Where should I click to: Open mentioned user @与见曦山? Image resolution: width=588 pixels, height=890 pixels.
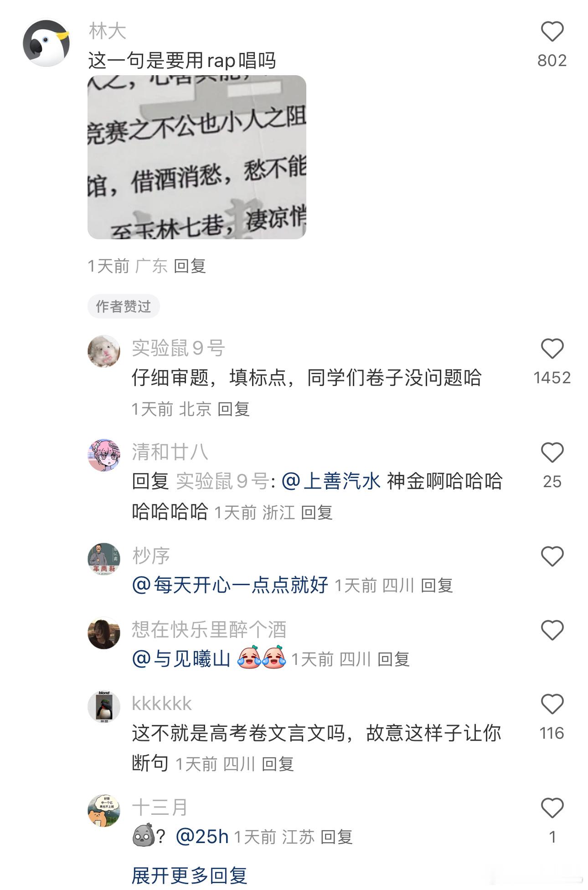pos(181,659)
